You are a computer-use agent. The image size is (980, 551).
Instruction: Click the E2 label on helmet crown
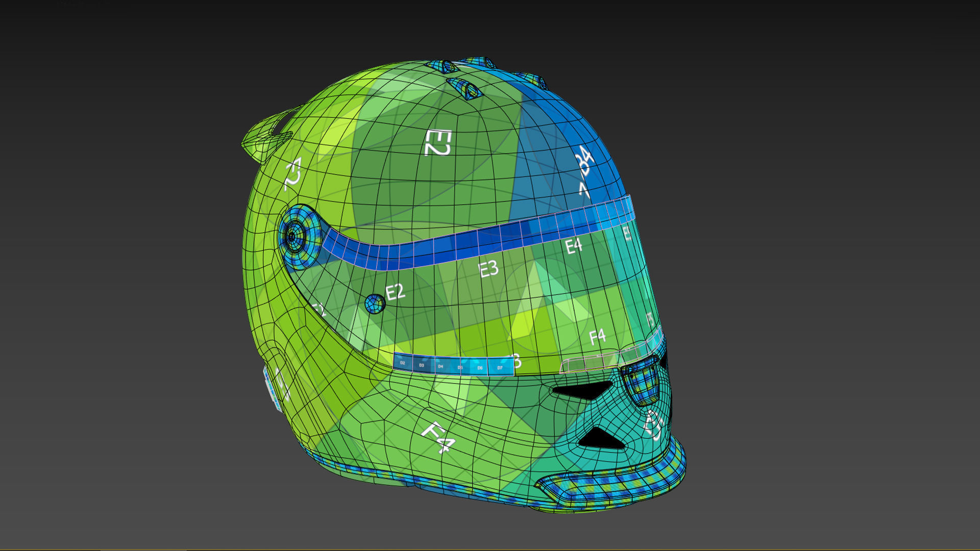pos(437,142)
